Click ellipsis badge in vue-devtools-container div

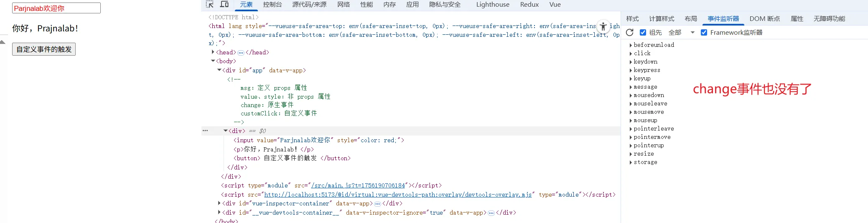[491, 213]
